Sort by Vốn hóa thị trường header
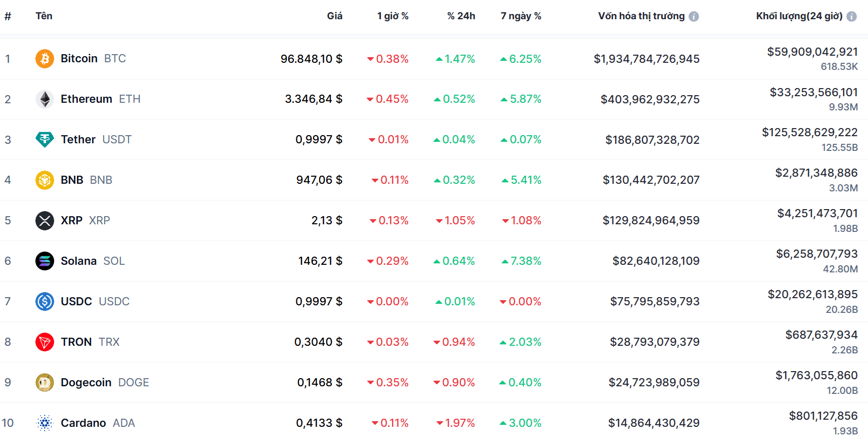The height and width of the screenshot is (443, 868). (641, 16)
